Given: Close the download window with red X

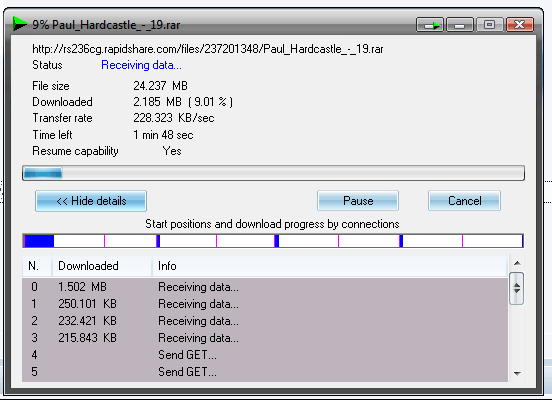Looking at the screenshot, I should 520,25.
